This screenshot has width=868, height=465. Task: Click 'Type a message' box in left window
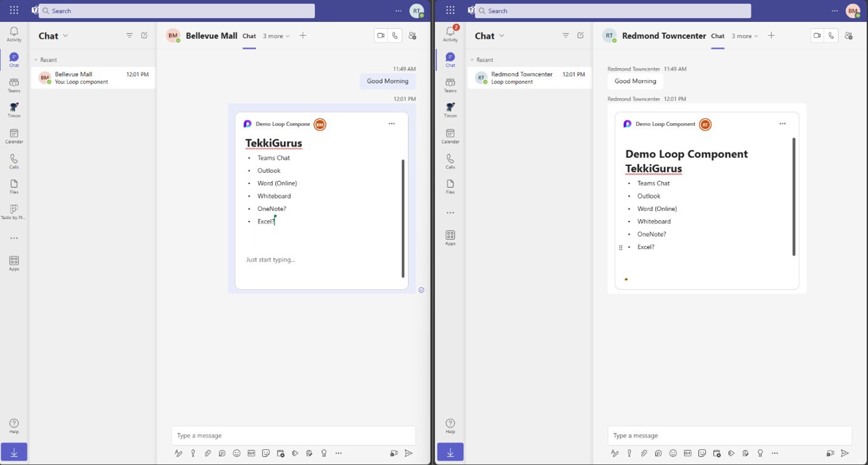coord(294,436)
